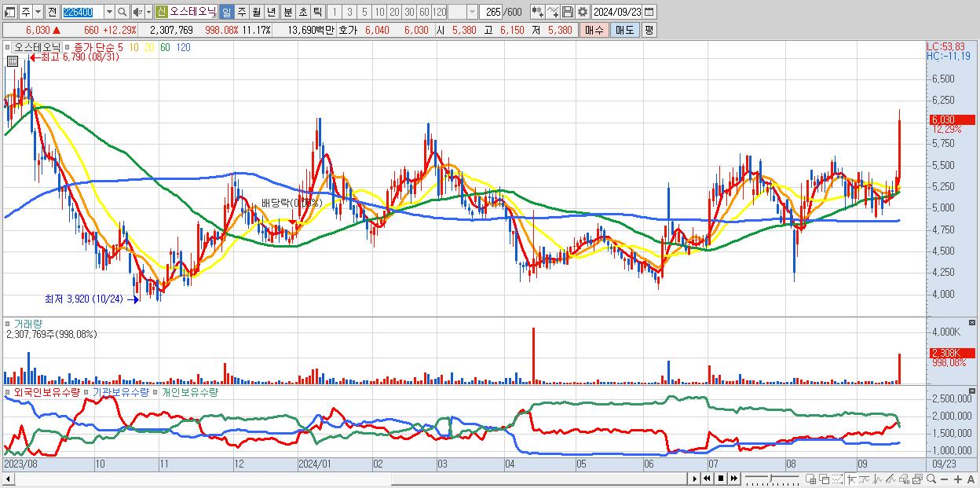Click the chart grid layout icon
This screenshot has height=488, width=980.
(x=810, y=479)
